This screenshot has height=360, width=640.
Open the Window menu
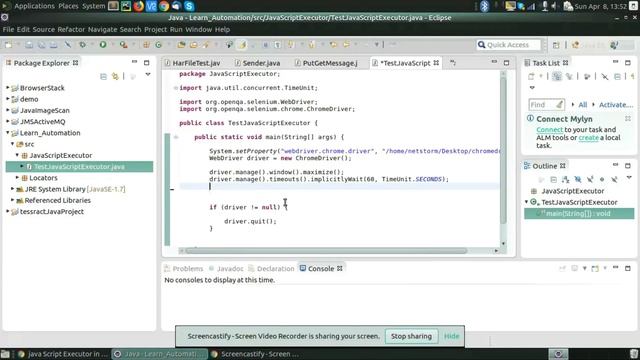(x=198, y=29)
